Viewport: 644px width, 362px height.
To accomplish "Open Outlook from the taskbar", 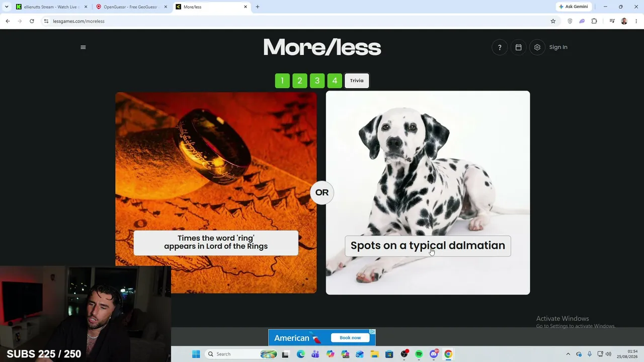I will click(360, 354).
